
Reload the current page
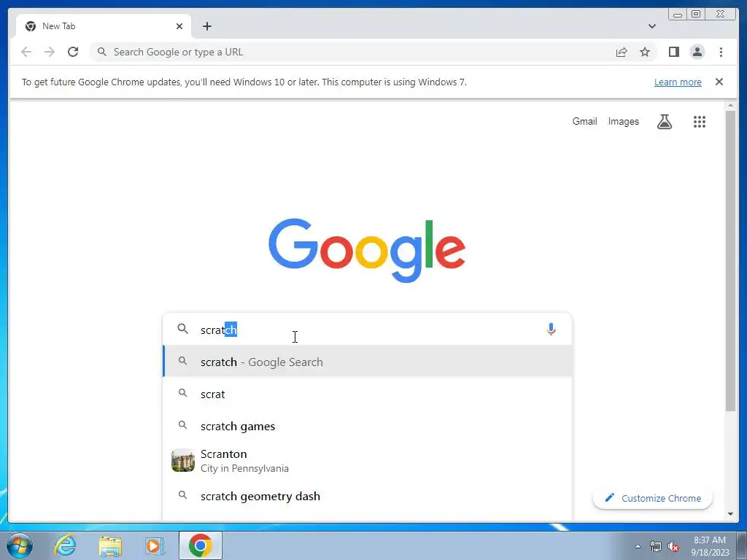click(73, 52)
